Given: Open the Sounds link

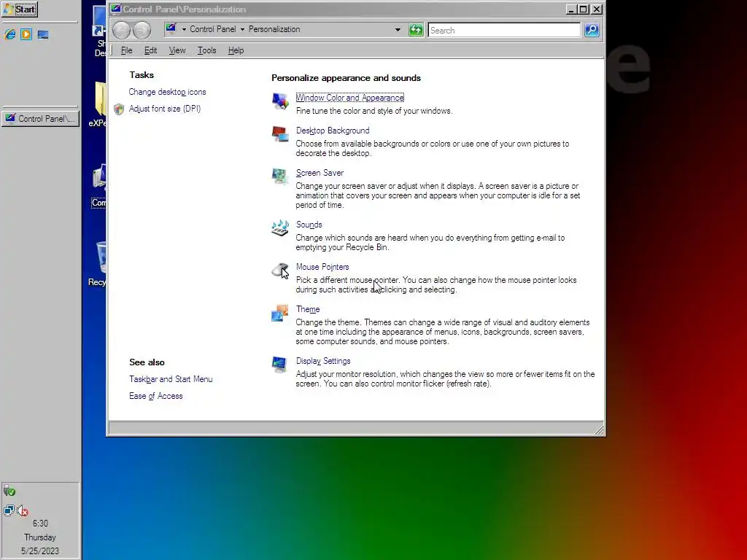Looking at the screenshot, I should [309, 225].
